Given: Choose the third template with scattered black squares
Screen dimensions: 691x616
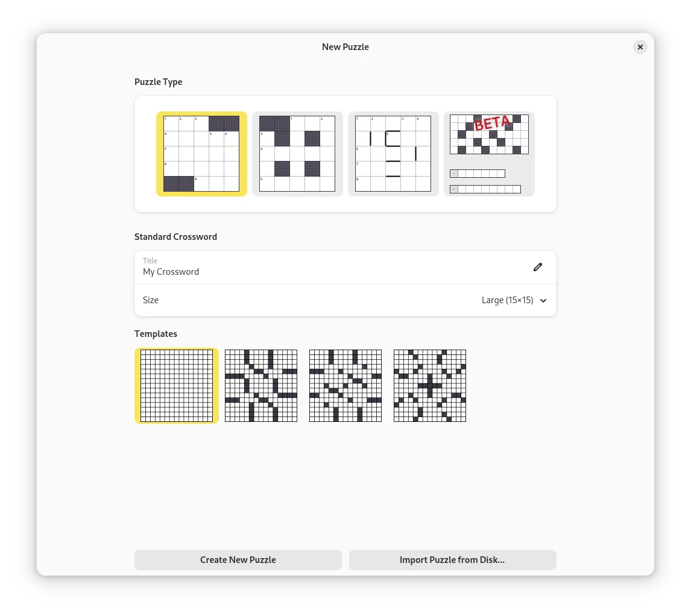Looking at the screenshot, I should 345,385.
